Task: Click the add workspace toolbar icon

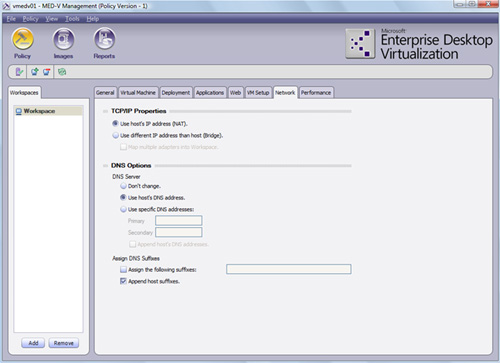Action: 34,72
